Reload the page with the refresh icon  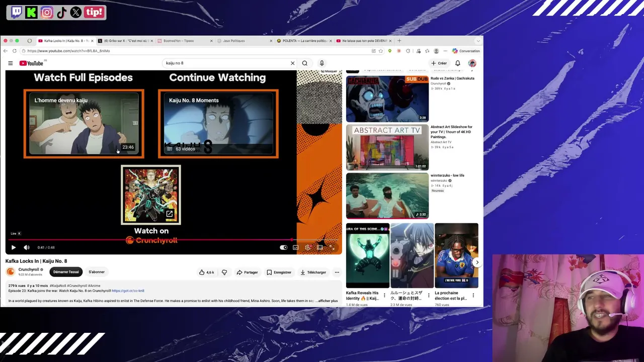pos(15,51)
